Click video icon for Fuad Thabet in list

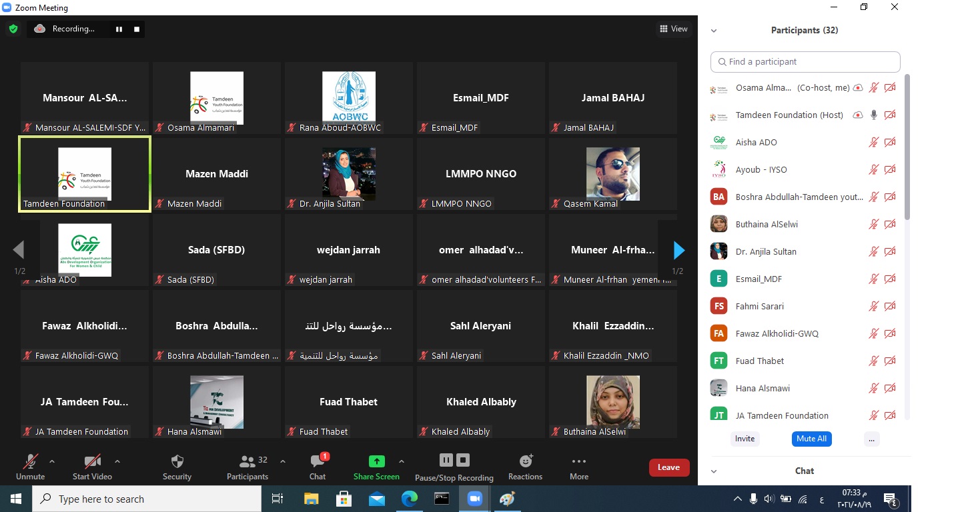[890, 361]
